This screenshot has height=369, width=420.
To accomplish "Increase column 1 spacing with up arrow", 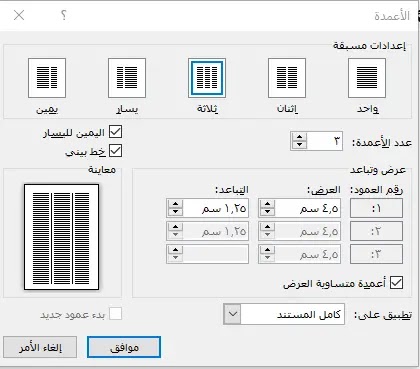I will 175,204.
